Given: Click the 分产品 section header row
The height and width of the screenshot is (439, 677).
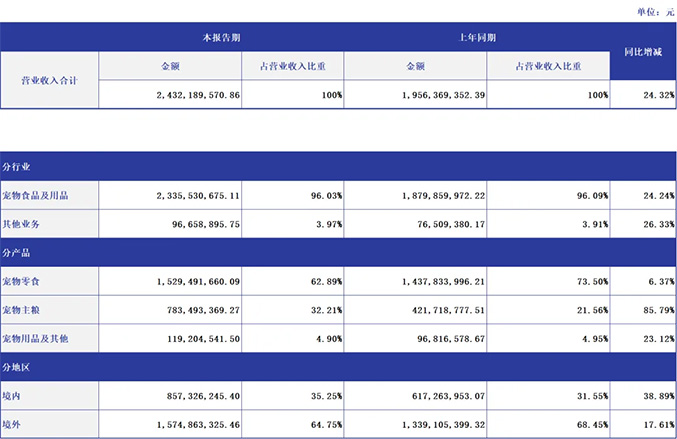Looking at the screenshot, I should click(338, 253).
